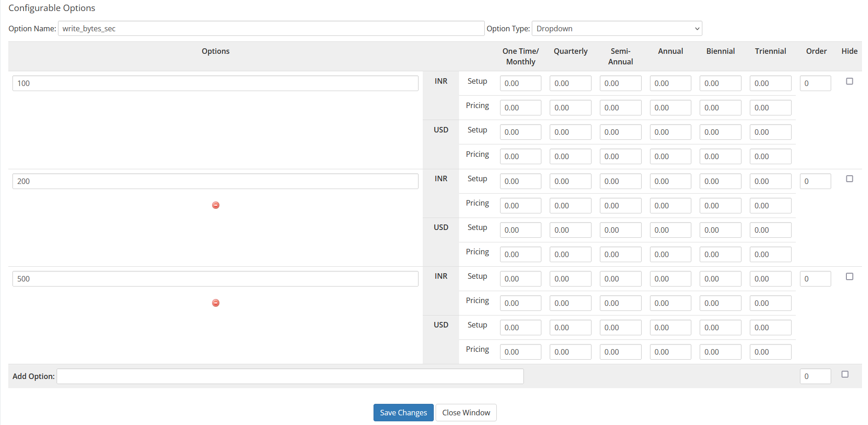This screenshot has height=425, width=868.
Task: Click the One Time/ Monthly column header
Action: [x=520, y=56]
